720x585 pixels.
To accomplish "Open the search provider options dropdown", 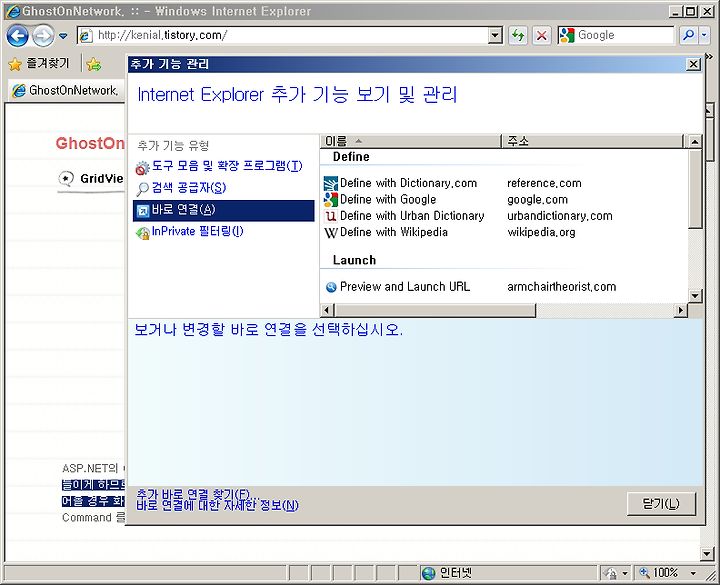I will (x=704, y=35).
